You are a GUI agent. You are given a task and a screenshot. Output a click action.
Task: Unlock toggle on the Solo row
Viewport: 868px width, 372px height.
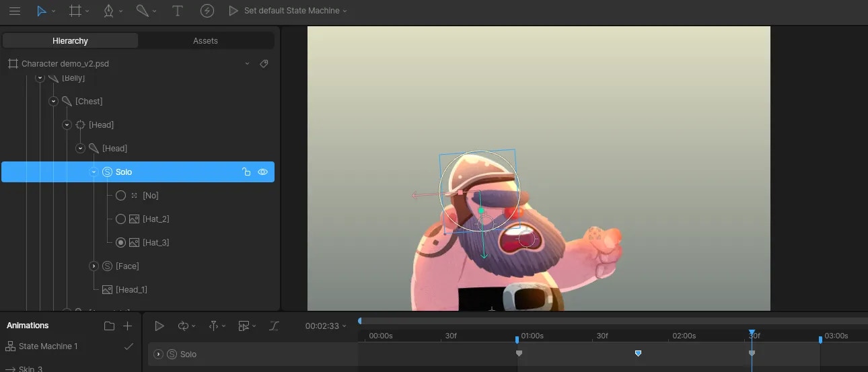246,172
